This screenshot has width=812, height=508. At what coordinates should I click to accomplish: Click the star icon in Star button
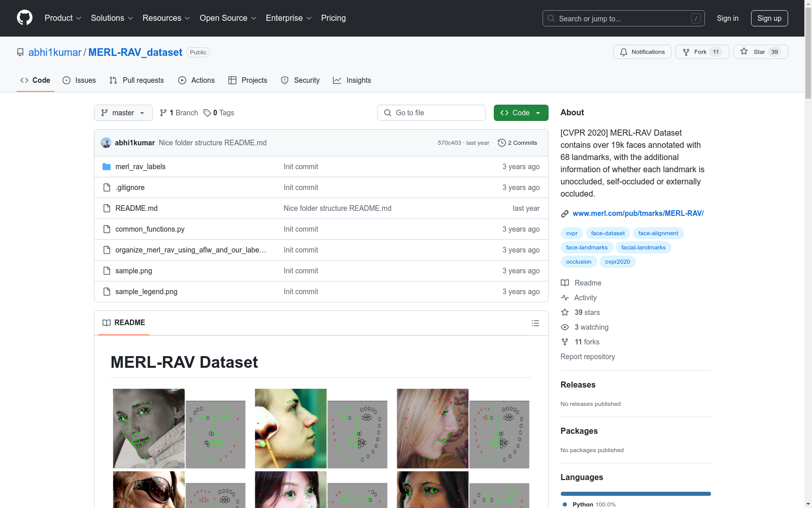pyautogui.click(x=744, y=51)
